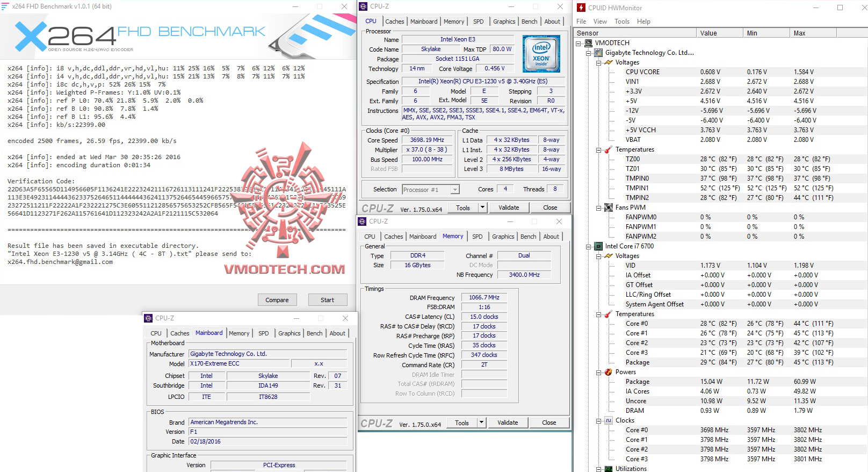868x472 pixels.
Task: Collapse the Gigabyte Technology Co. Ltd. node
Action: click(589, 53)
